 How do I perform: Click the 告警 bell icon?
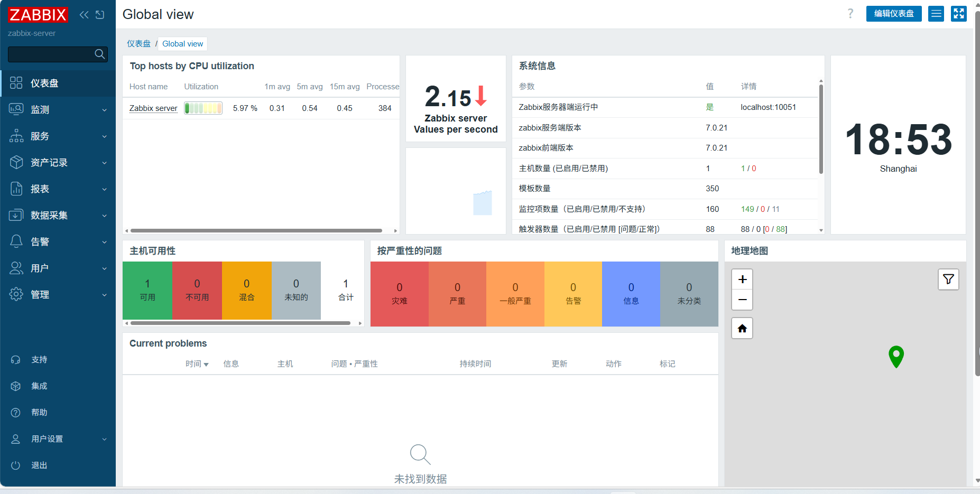[16, 241]
